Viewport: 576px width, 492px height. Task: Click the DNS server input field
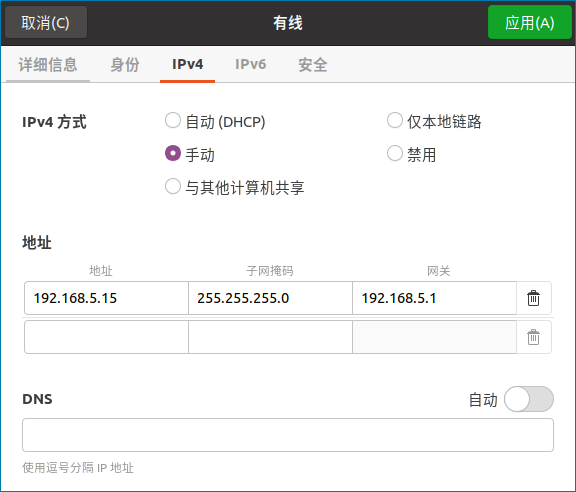[x=288, y=435]
